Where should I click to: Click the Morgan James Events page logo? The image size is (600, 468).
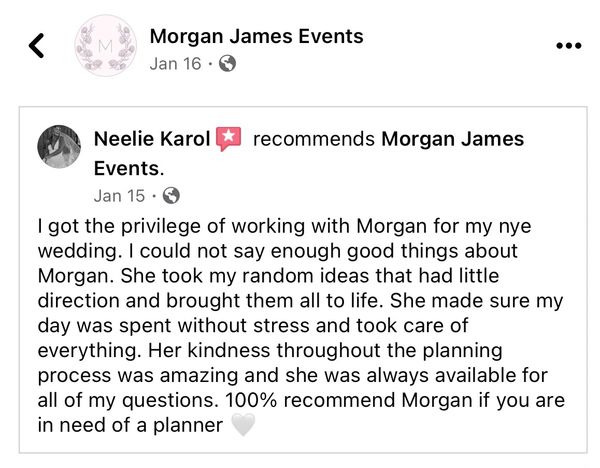(106, 47)
